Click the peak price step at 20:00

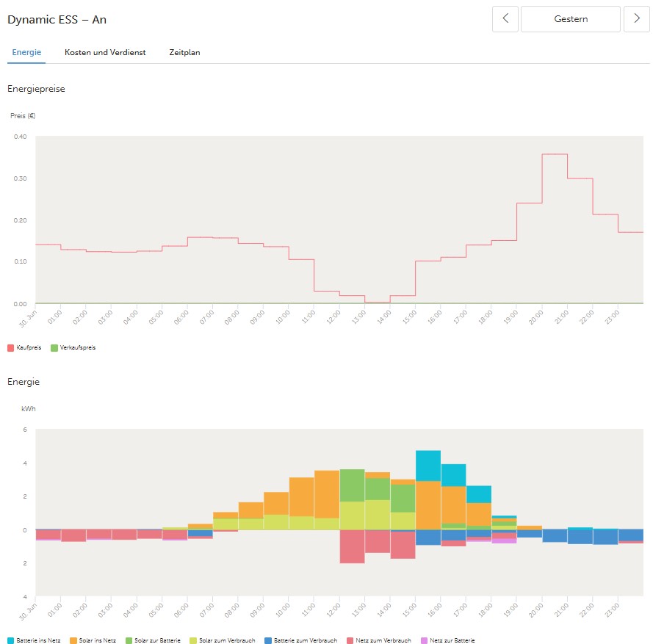[555, 154]
